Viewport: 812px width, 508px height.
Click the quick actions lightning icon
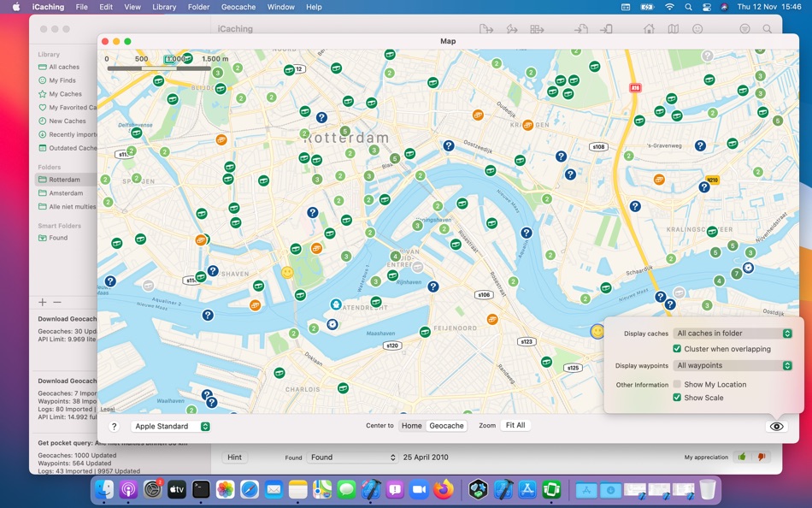[x=510, y=28]
